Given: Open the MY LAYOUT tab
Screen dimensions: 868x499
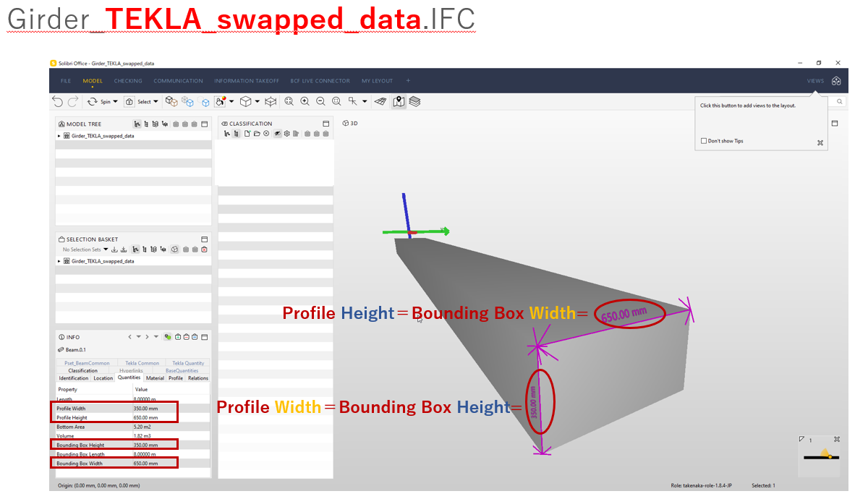Looking at the screenshot, I should 377,81.
